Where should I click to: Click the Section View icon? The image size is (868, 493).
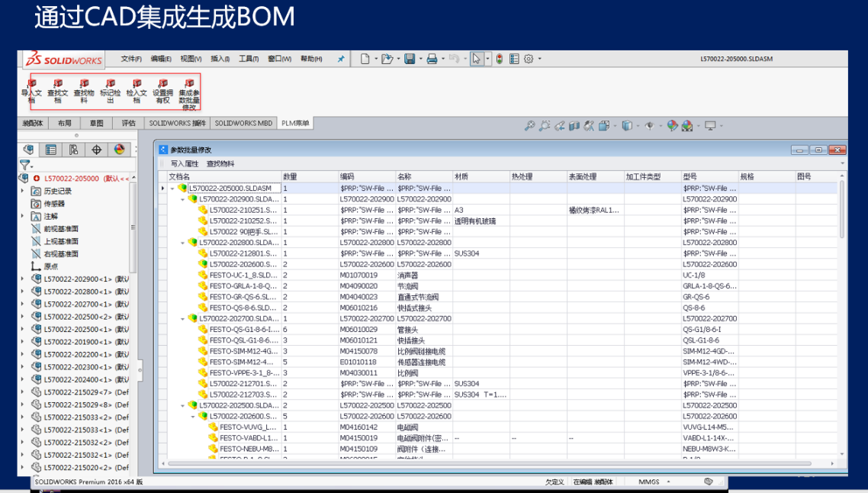click(574, 126)
